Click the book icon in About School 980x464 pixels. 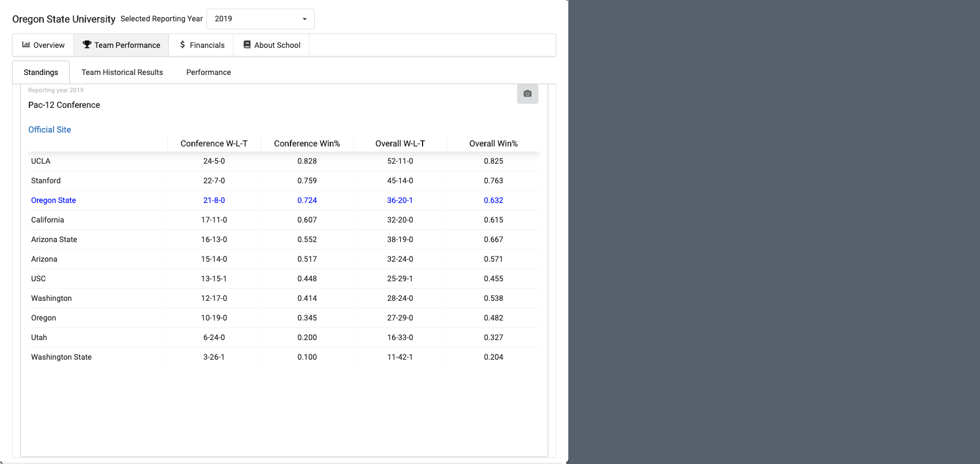(247, 44)
